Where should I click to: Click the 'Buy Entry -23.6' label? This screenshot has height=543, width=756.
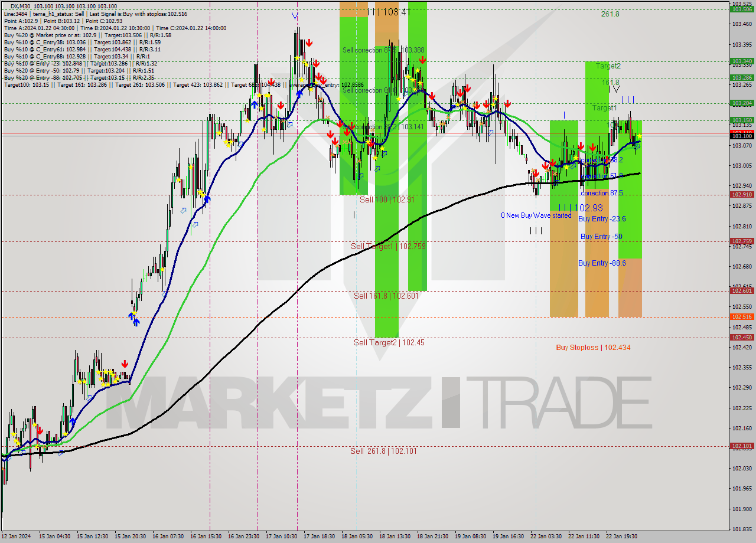coord(602,218)
